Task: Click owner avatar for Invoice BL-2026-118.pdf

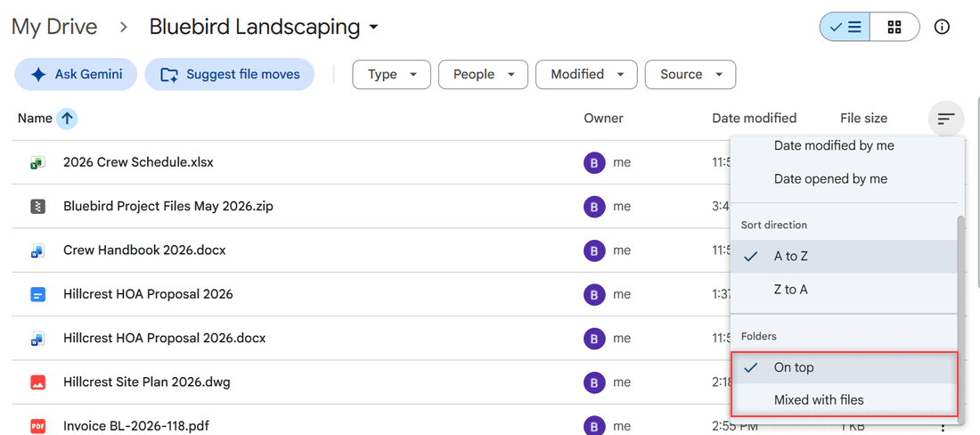Action: click(x=593, y=427)
